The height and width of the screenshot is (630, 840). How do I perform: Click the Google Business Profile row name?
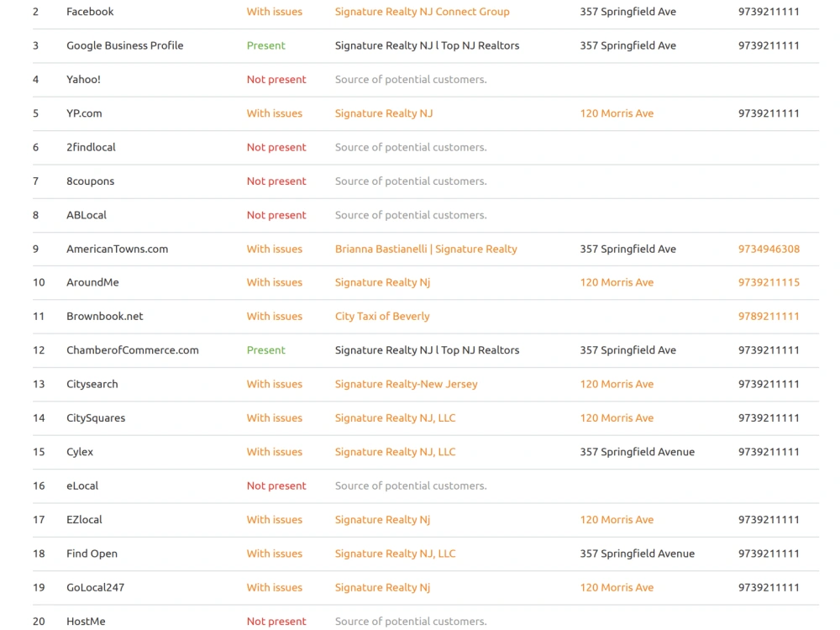(125, 45)
